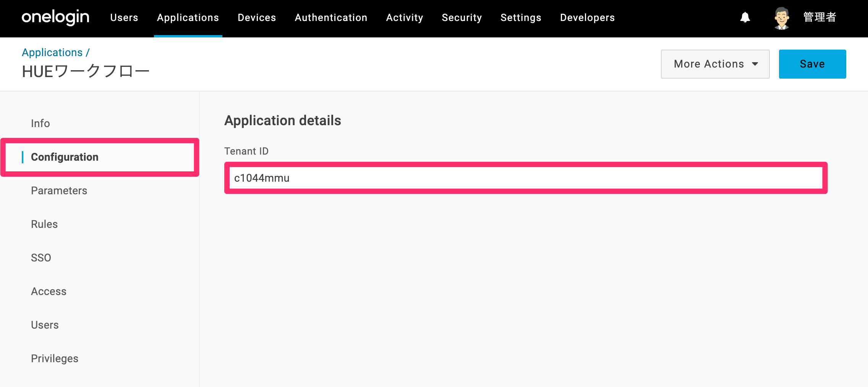Expand the More Actions dropdown

tap(715, 64)
